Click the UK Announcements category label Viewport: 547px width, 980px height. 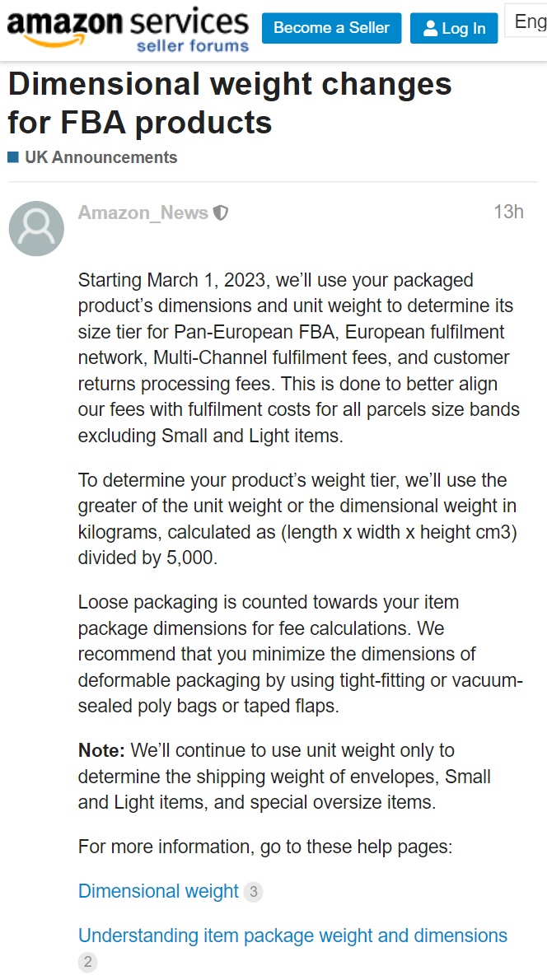(x=100, y=156)
